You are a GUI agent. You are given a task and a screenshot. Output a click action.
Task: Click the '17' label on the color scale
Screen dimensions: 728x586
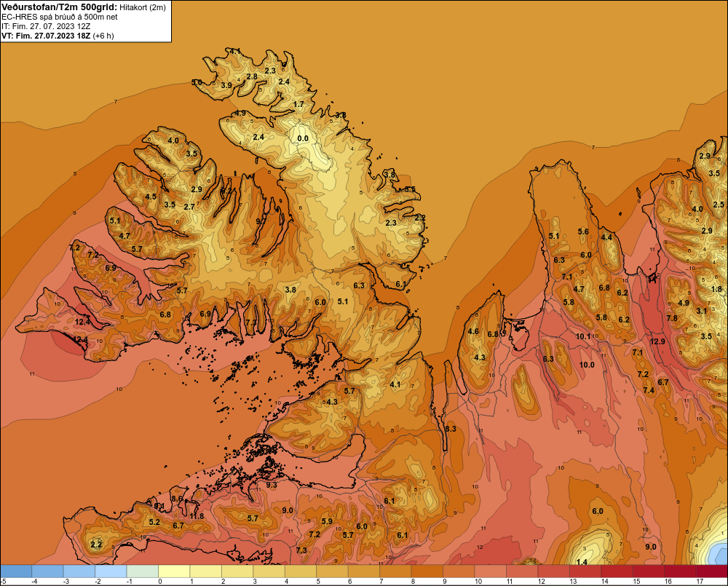point(700,582)
